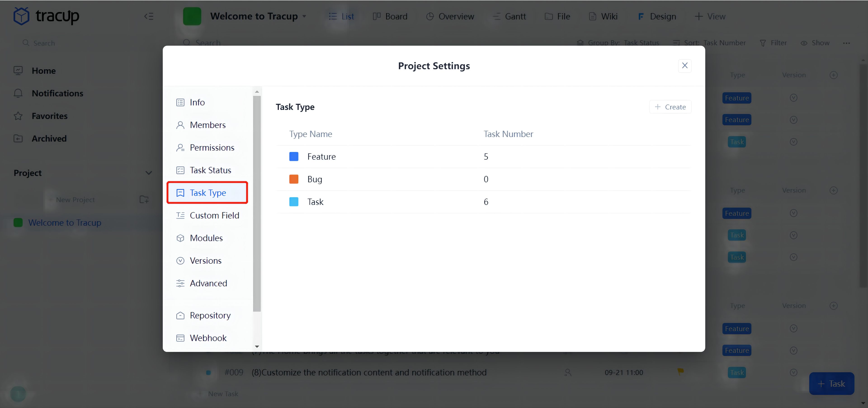Collapse the left sidebar with arrow icon

coord(149,16)
